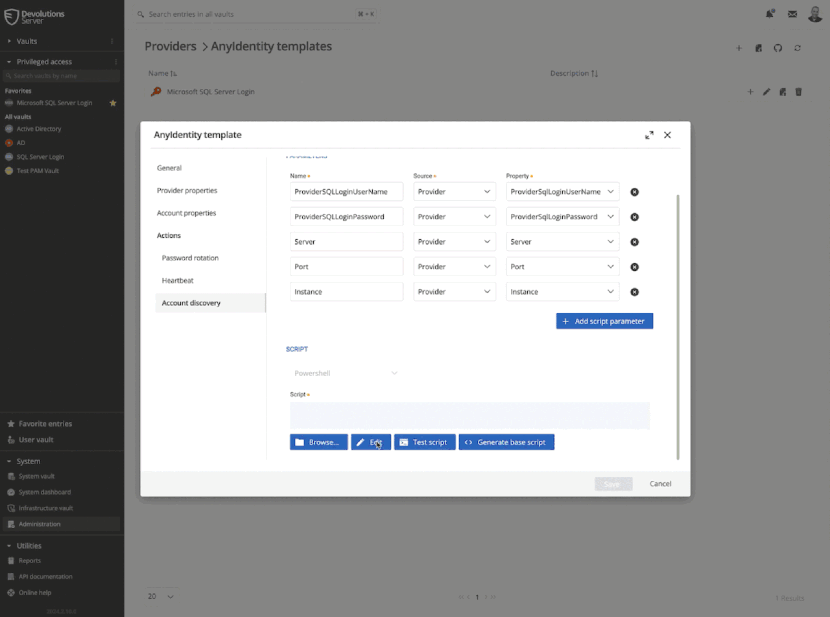This screenshot has width=830, height=617.
Task: Select the Heartbeat action section
Action: coord(177,281)
